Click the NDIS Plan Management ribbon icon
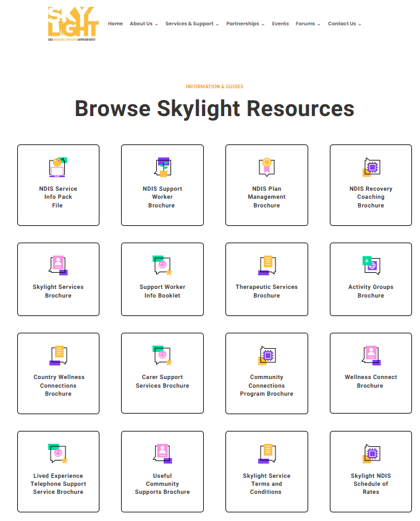This screenshot has height=521, width=420. pyautogui.click(x=266, y=167)
